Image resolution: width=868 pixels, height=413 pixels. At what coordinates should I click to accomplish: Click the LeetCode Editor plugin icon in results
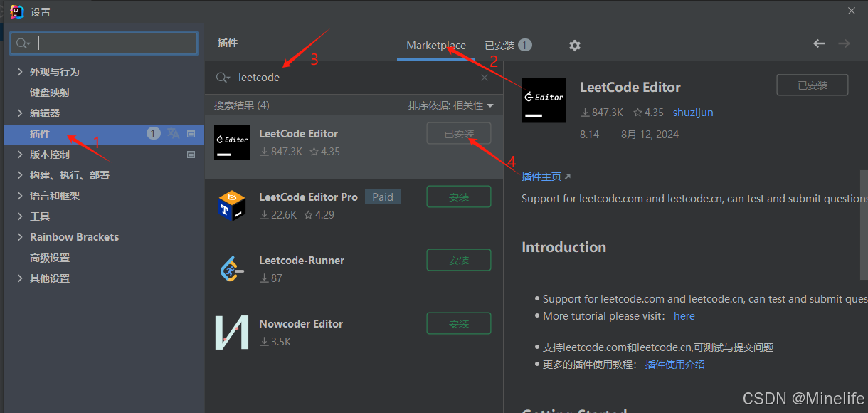[232, 142]
